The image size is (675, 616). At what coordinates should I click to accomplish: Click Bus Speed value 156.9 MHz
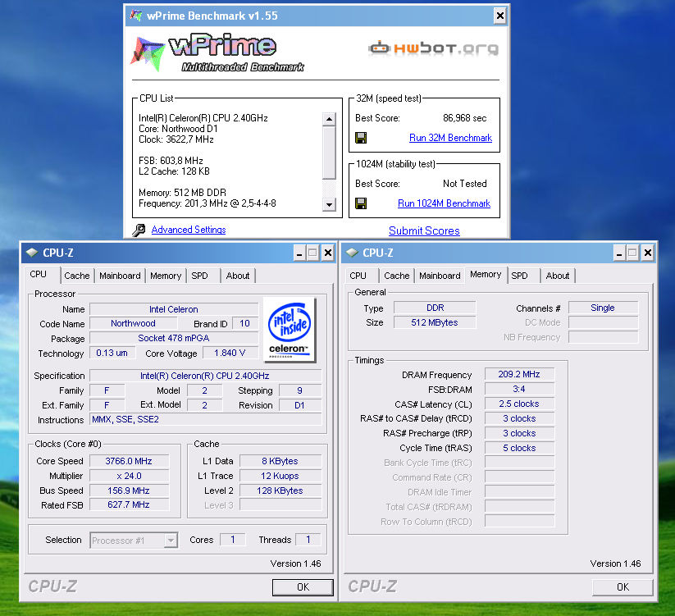[x=129, y=491]
